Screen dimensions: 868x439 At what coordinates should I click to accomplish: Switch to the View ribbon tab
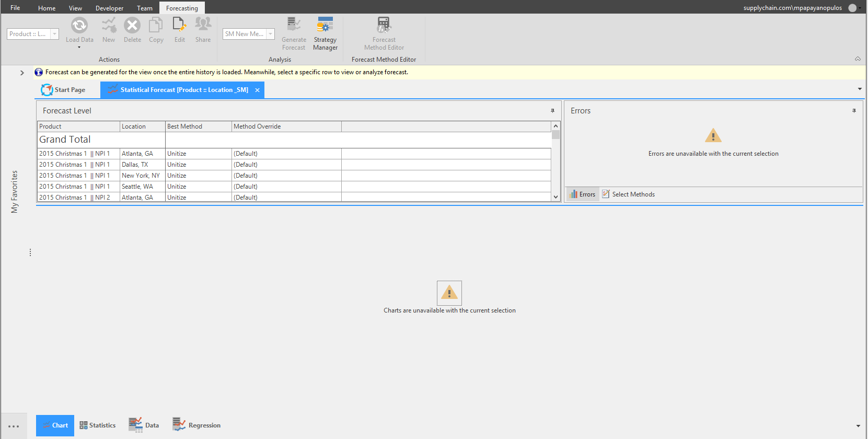pos(75,8)
